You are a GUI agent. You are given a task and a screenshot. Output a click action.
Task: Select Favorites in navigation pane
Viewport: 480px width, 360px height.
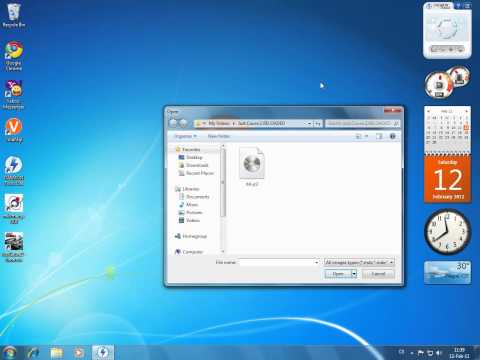(x=191, y=149)
